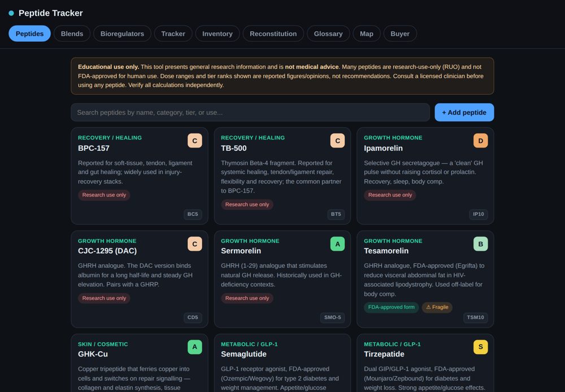Click Metabolic / GLP-1 label on Semaglutide

(x=249, y=344)
